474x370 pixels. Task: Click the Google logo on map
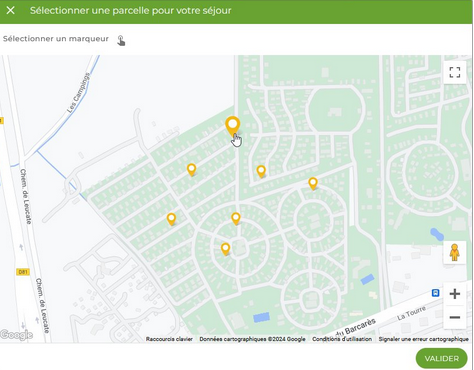click(16, 335)
